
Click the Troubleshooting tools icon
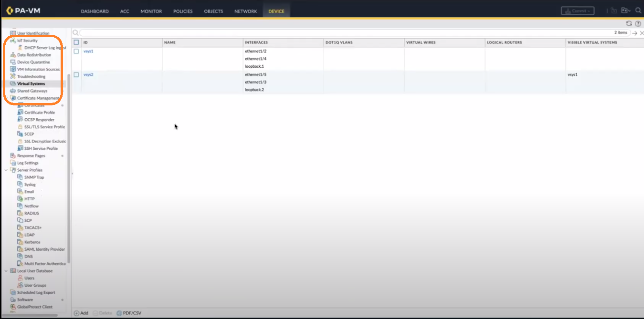pyautogui.click(x=13, y=76)
